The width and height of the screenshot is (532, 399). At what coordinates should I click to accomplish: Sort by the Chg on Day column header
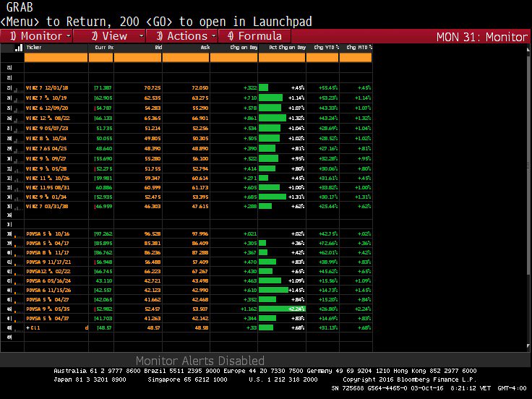pos(244,48)
